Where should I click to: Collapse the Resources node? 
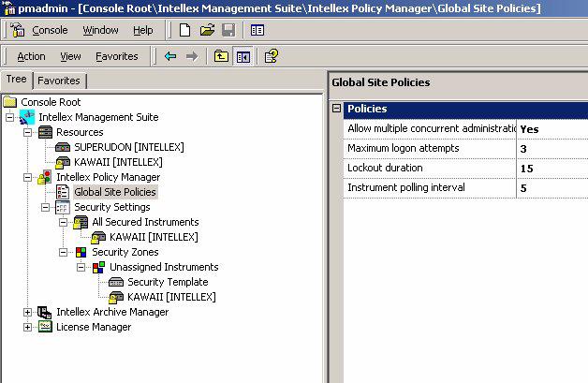[27, 132]
